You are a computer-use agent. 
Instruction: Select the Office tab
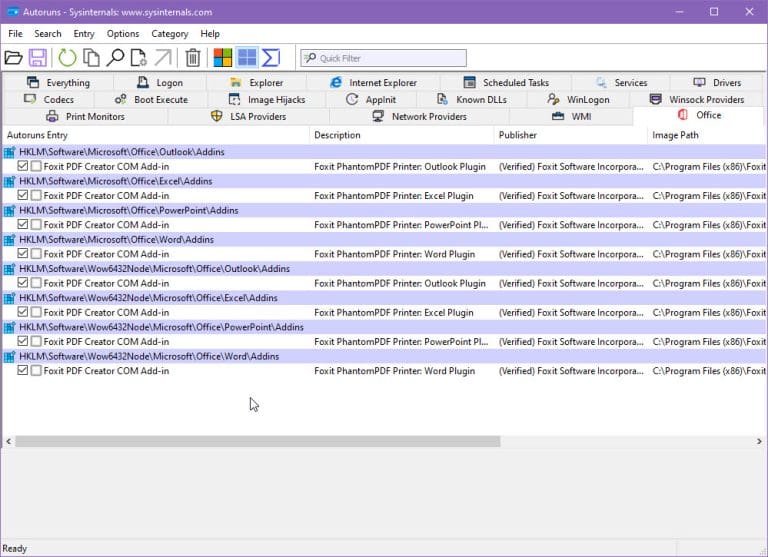click(699, 115)
